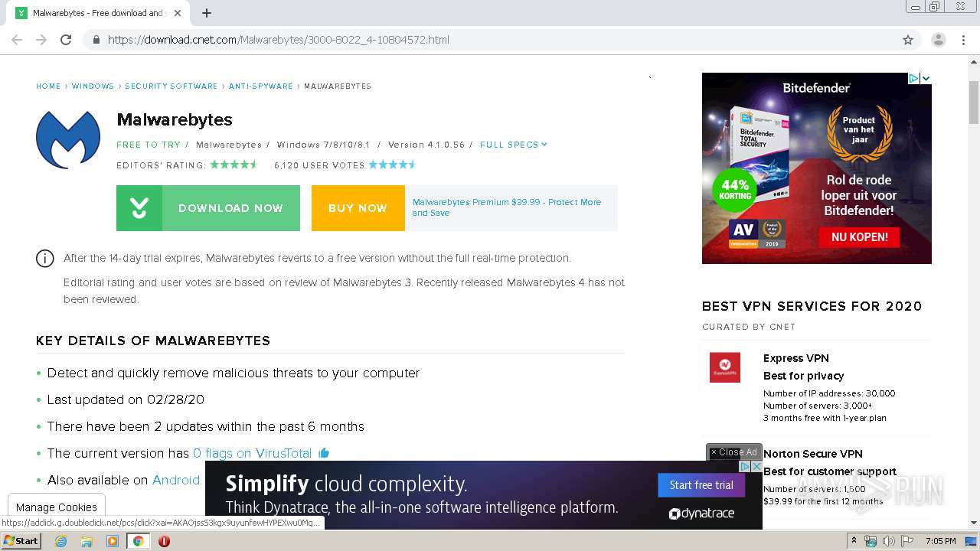980x551 pixels.
Task: View site security lock icon
Action: tap(96, 40)
